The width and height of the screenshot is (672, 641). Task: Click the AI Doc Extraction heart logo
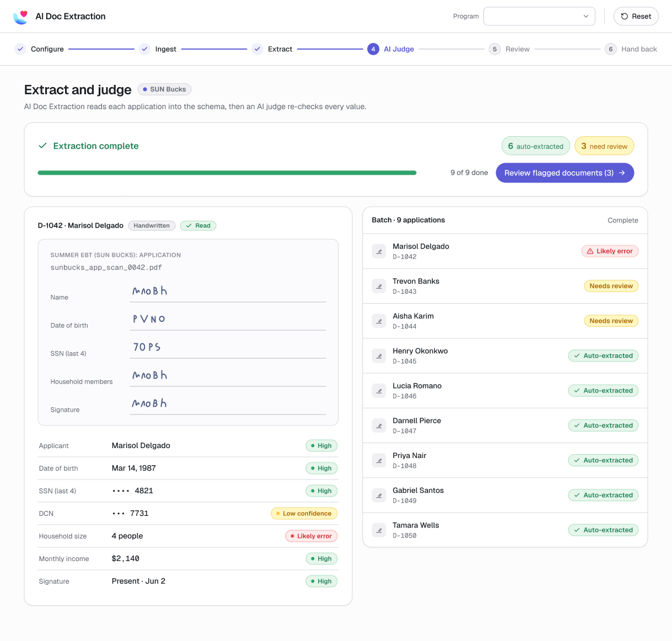20,17
